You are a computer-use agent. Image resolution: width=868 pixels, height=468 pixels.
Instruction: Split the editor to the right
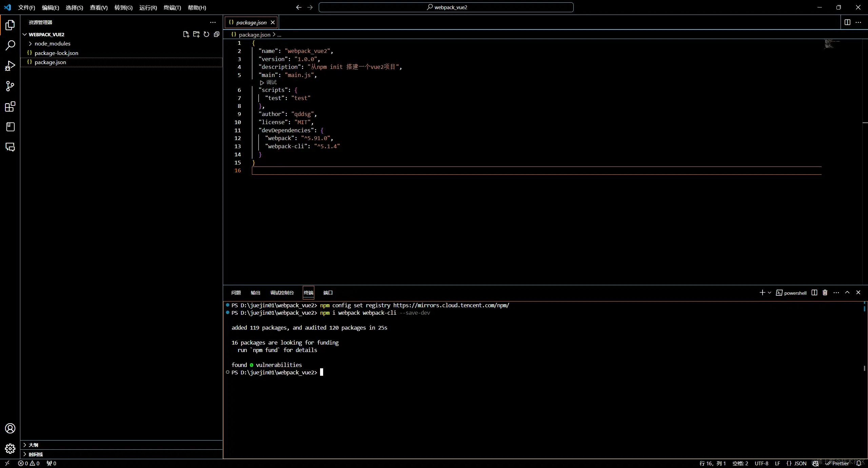pyautogui.click(x=847, y=22)
